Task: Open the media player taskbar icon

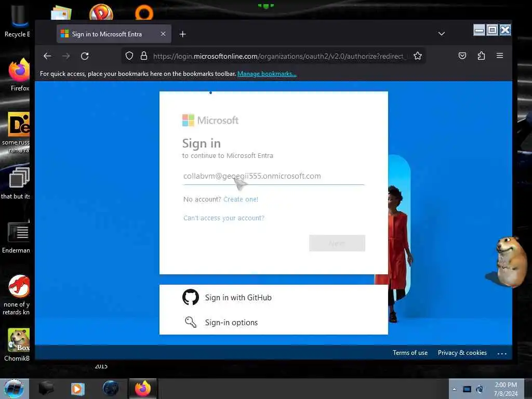Action: coord(77,389)
